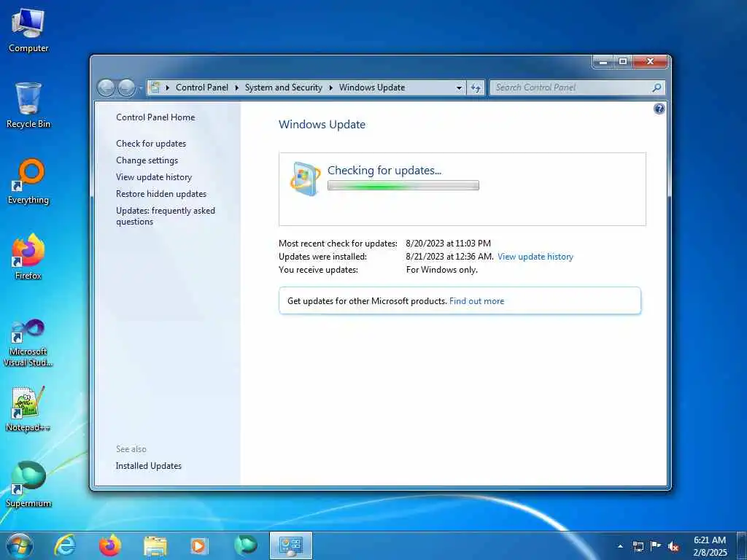Open Windows Update help question mark
The height and width of the screenshot is (560, 747).
tap(659, 109)
